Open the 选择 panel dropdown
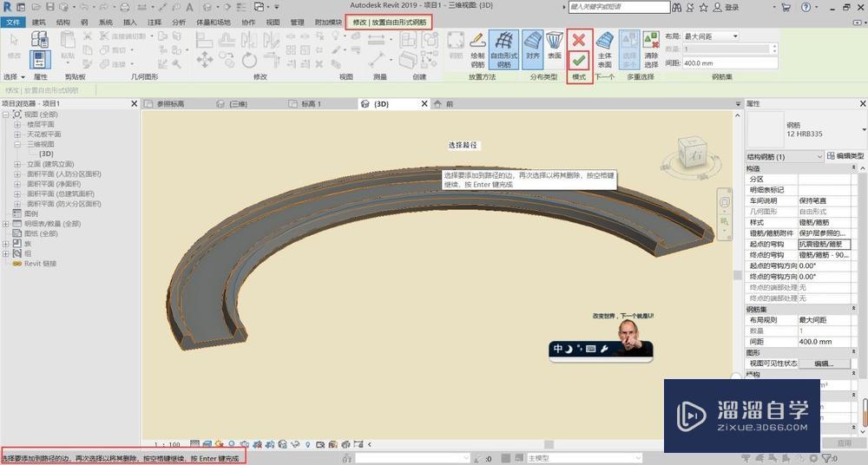Screen dimensions: 868x465 [15, 77]
